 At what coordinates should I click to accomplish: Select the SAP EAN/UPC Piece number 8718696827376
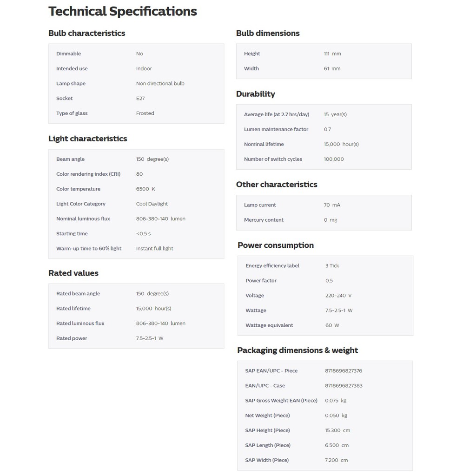pyautogui.click(x=344, y=371)
